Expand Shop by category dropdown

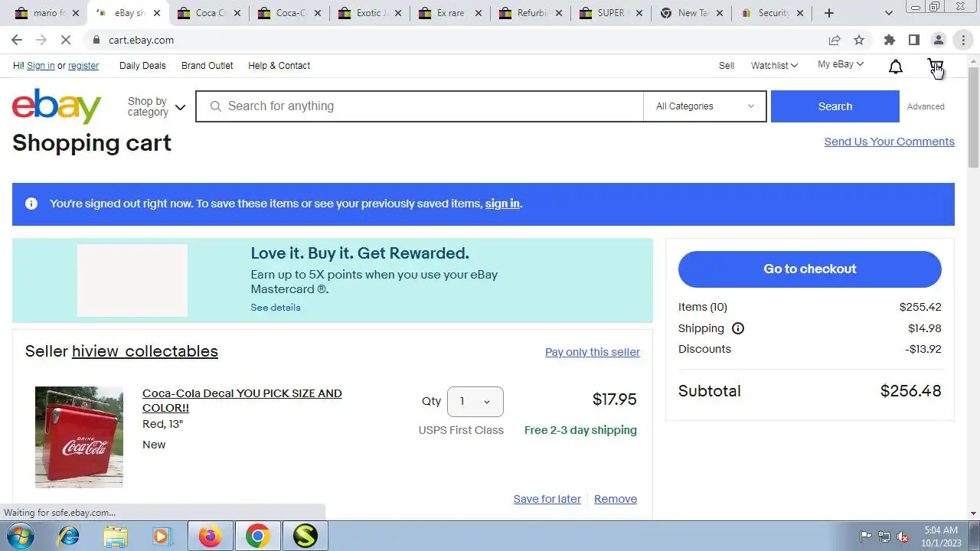[156, 106]
